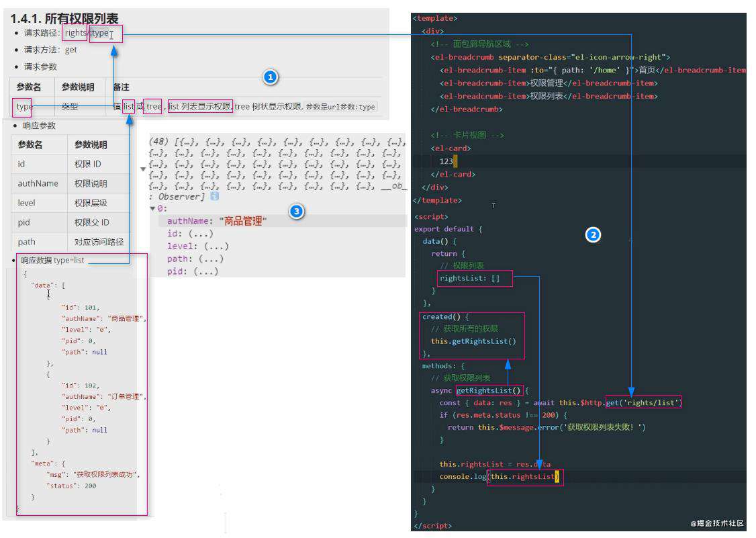
Task: Click the info icon beside Observer] in console
Action: [x=215, y=196]
